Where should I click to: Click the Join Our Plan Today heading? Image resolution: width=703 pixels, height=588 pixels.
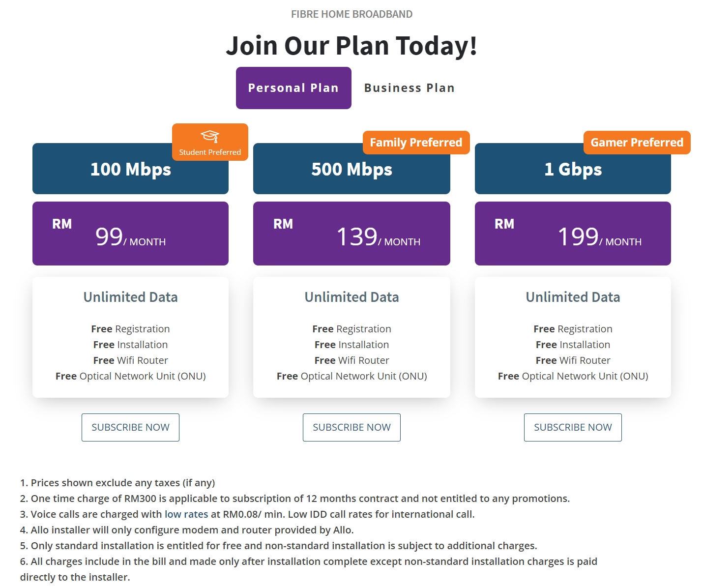click(351, 46)
